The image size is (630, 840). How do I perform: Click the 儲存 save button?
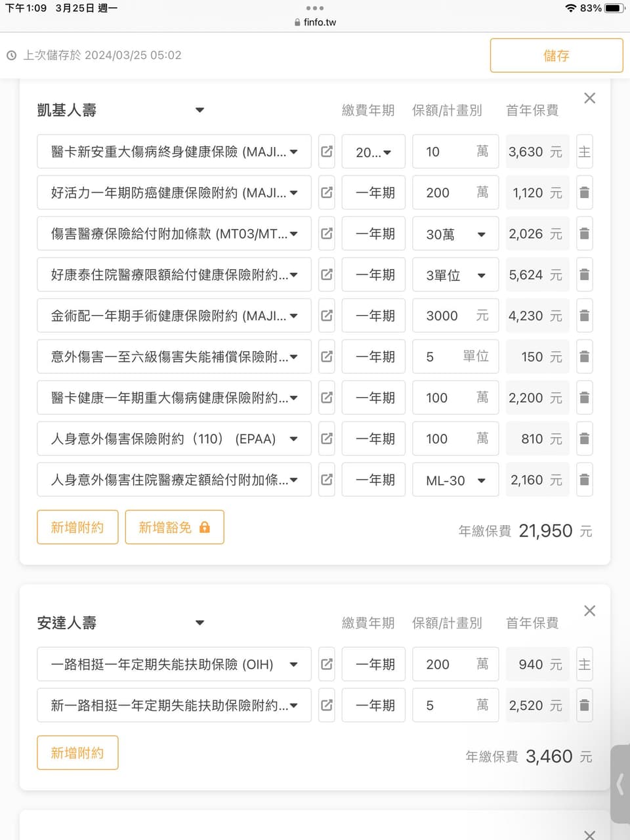pyautogui.click(x=556, y=56)
